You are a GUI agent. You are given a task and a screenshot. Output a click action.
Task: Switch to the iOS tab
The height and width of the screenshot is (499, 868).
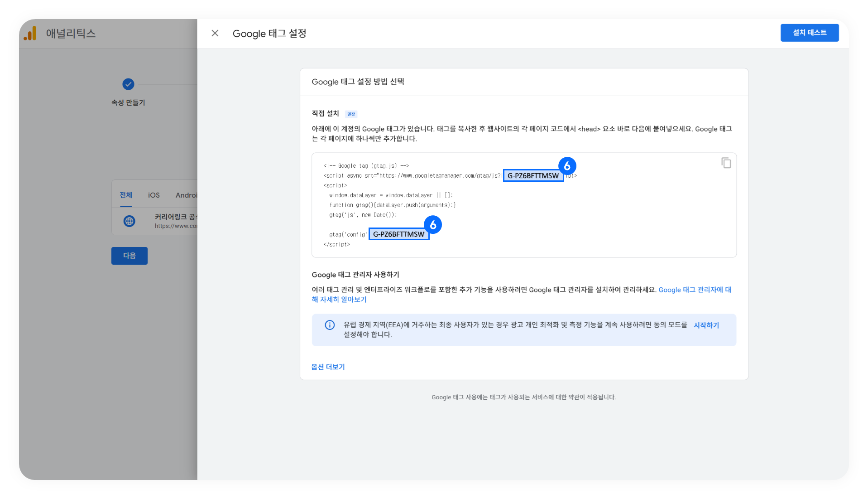coord(154,195)
